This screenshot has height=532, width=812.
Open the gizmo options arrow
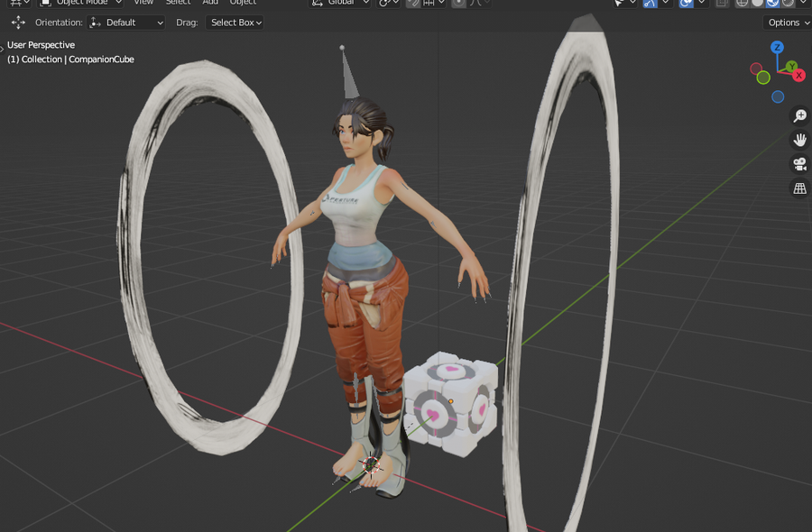tap(666, 3)
